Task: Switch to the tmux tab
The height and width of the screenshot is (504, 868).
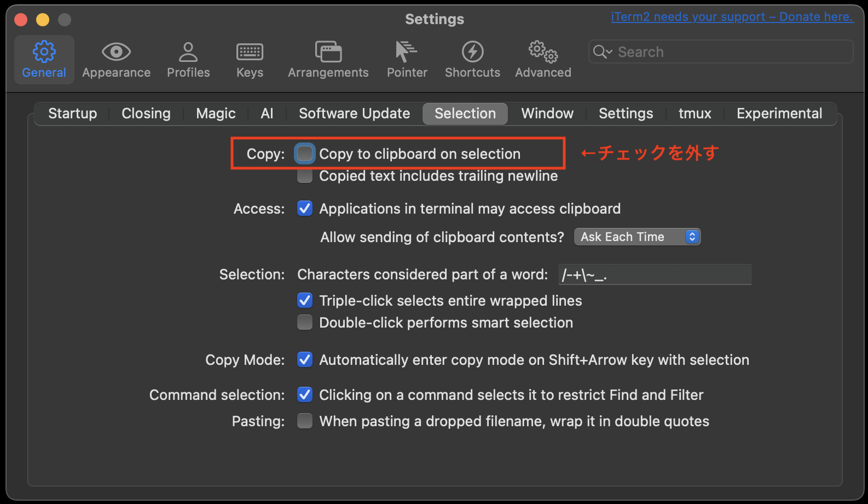Action: coord(695,113)
